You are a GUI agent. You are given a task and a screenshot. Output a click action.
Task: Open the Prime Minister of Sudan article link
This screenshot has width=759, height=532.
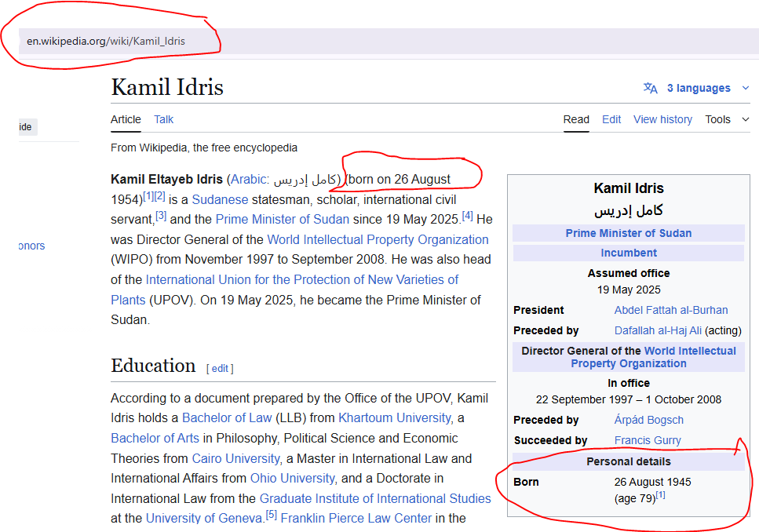click(283, 219)
